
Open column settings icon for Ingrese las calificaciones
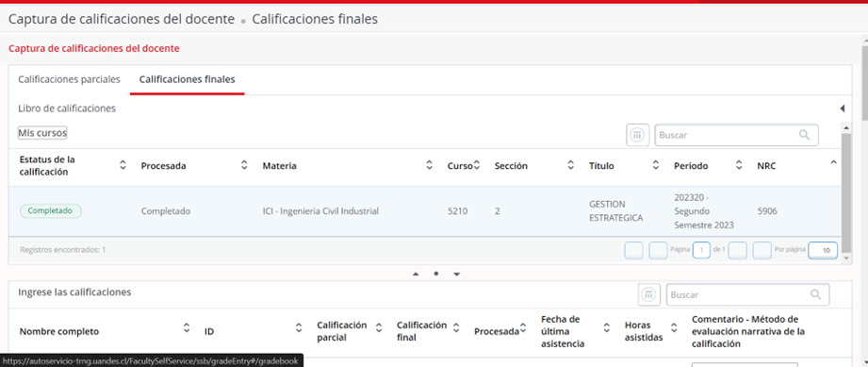click(x=648, y=294)
